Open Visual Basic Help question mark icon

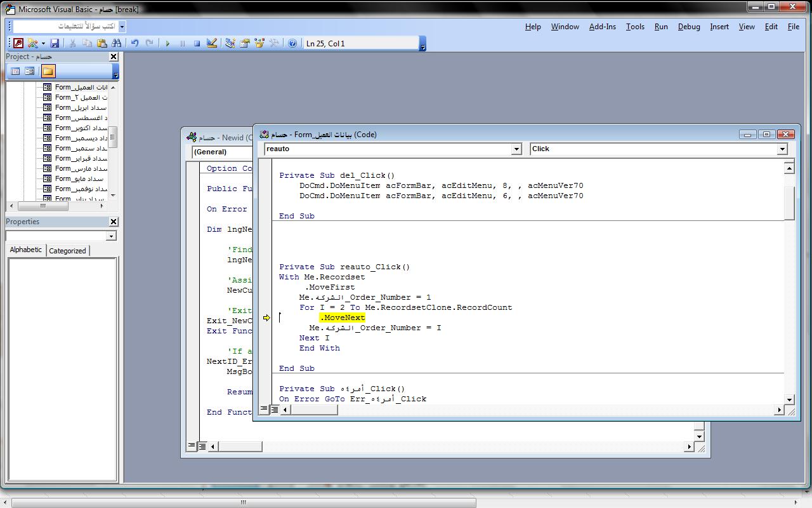pos(292,43)
